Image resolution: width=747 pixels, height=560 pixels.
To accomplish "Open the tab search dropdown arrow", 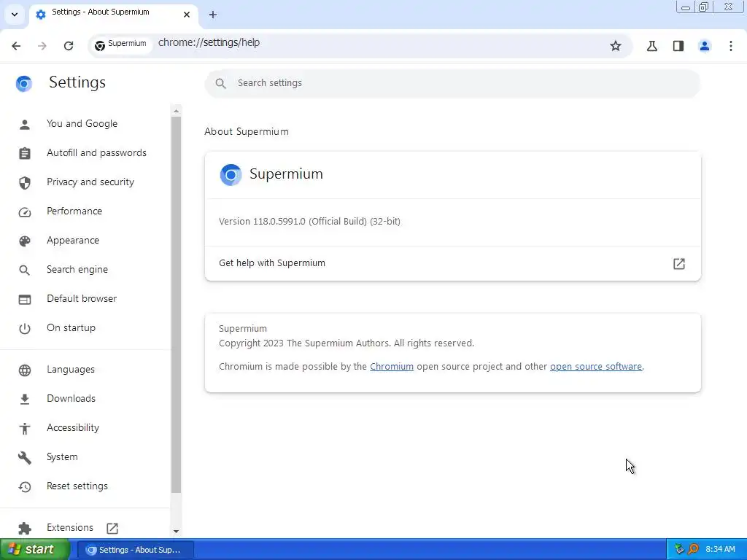I will tap(15, 15).
